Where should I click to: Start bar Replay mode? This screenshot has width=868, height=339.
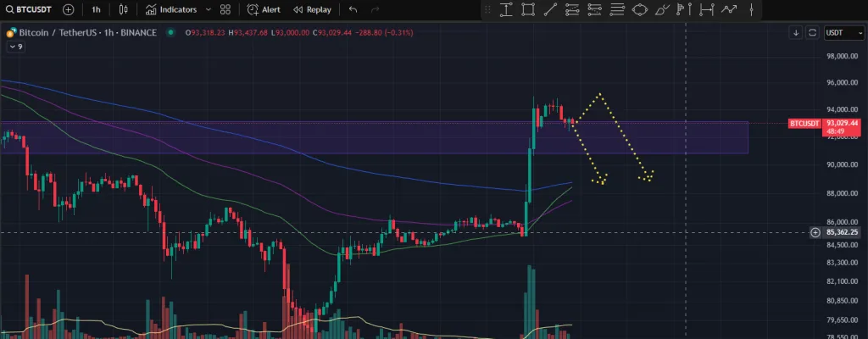tap(312, 9)
